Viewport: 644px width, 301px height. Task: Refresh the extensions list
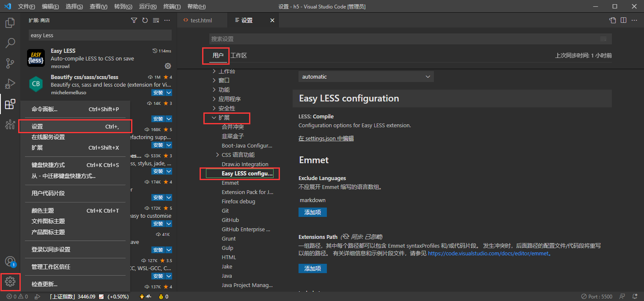coord(145,20)
